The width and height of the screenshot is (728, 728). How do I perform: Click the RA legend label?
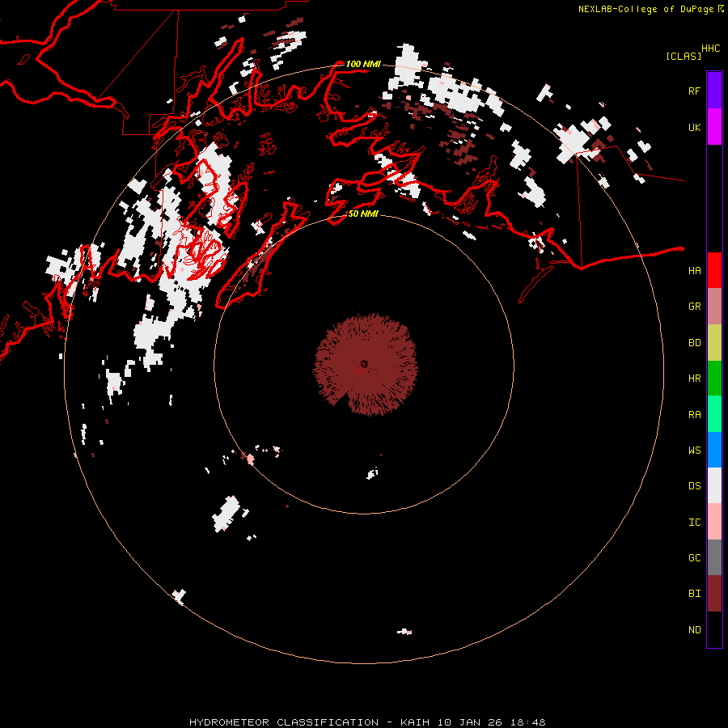694,415
